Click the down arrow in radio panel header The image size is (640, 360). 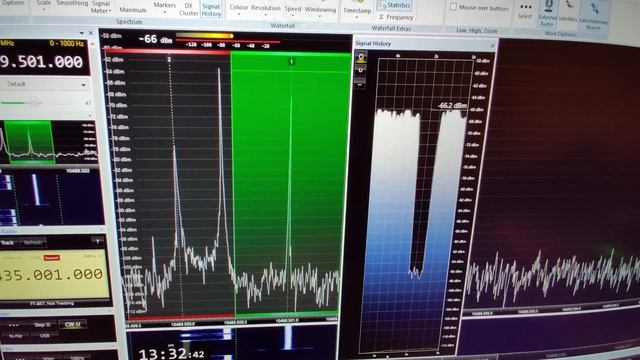pos(98,242)
